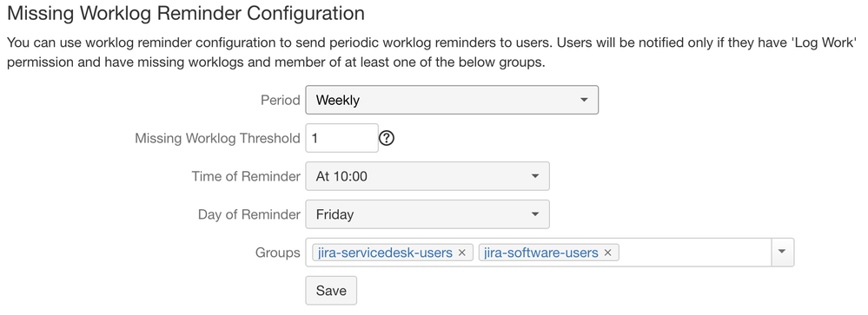Image resolution: width=868 pixels, height=315 pixels.
Task: Remove the jira-servicedesk-users group tag
Action: click(x=462, y=253)
